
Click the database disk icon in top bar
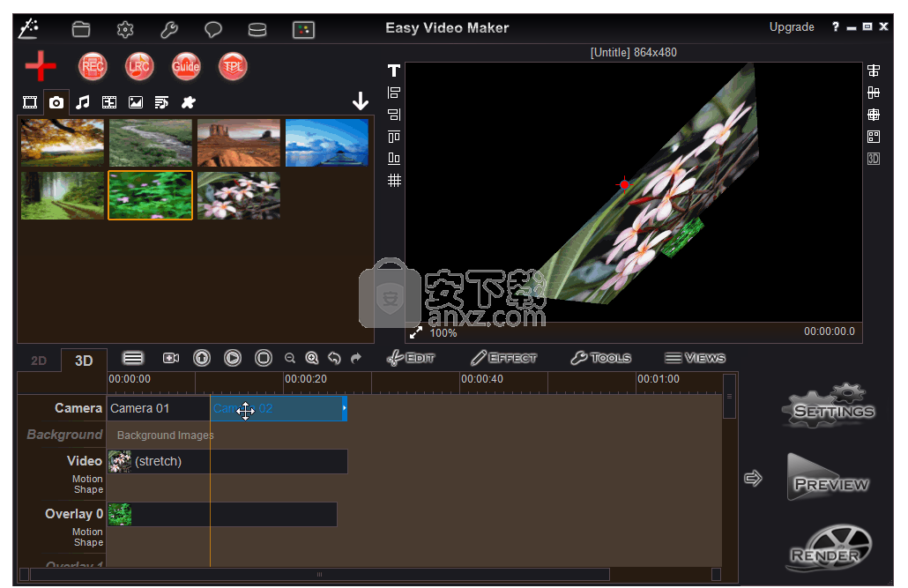257,29
